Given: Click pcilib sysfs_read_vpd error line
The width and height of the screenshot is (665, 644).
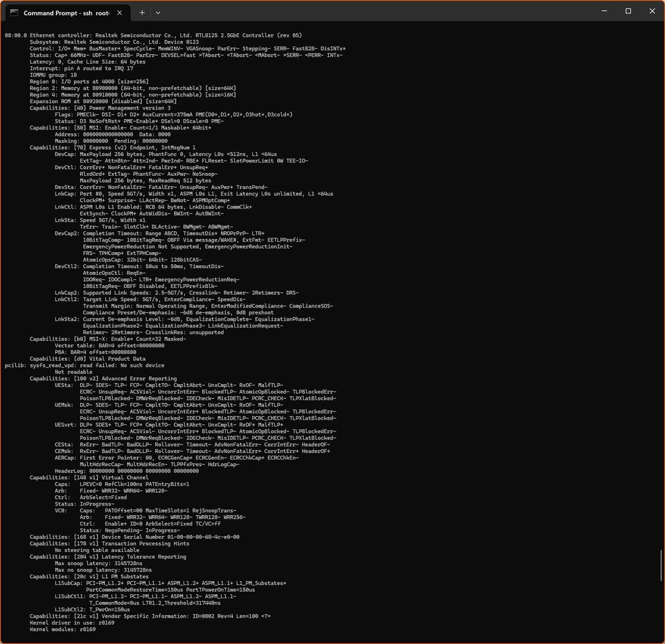Looking at the screenshot, I should point(85,365).
